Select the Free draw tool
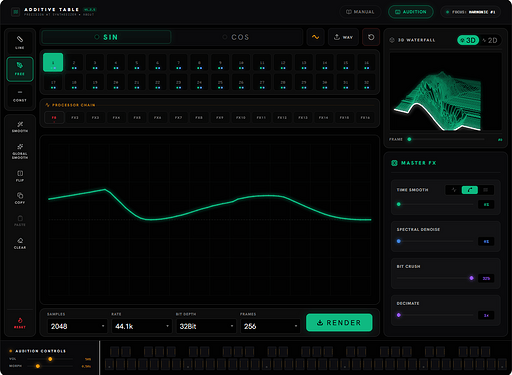 click(20, 69)
